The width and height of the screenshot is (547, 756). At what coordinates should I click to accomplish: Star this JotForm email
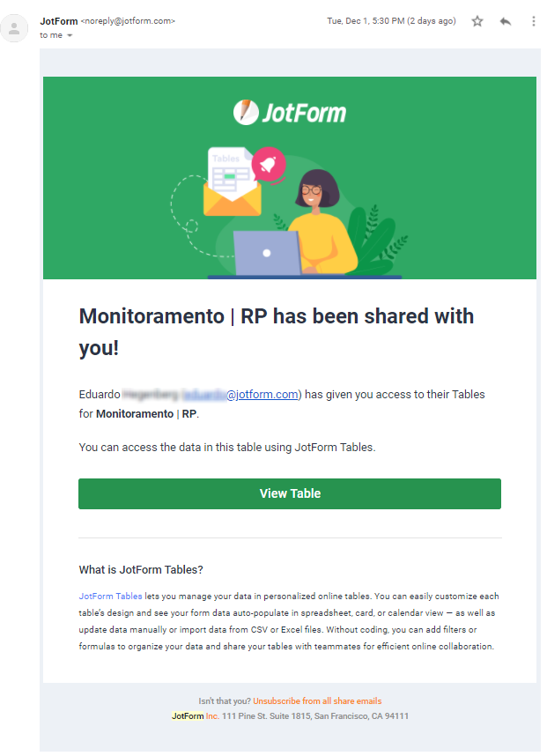coord(477,21)
